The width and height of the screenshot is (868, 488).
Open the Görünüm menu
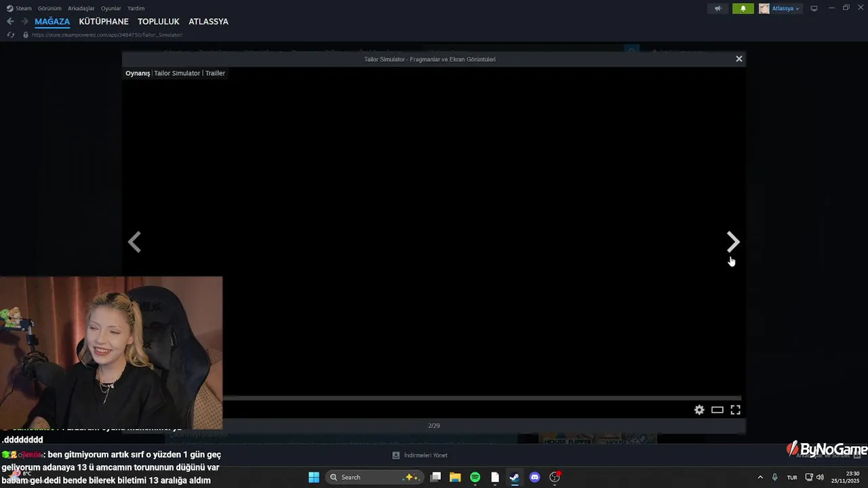tap(50, 8)
